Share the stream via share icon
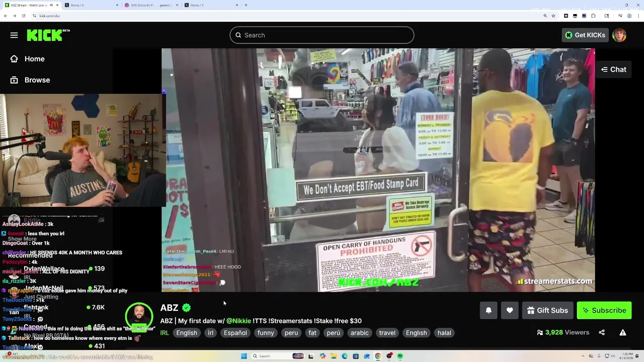Viewport: 644px width, 362px height. coord(602,332)
